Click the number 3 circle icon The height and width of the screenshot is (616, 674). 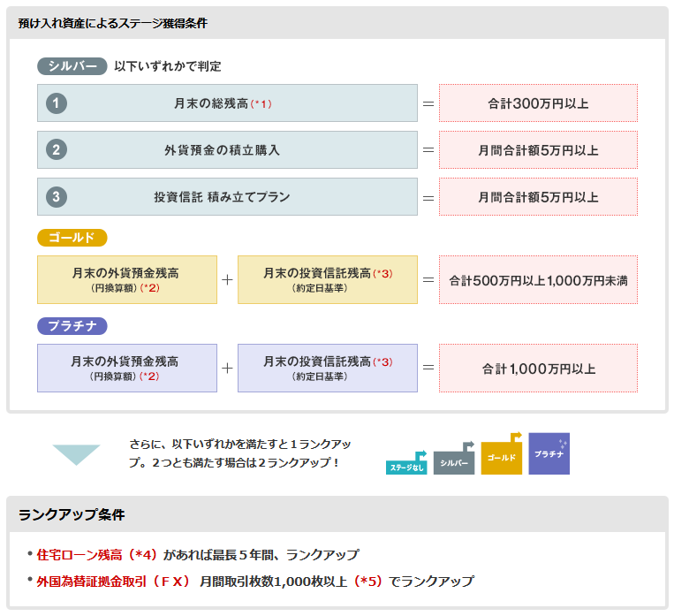[x=57, y=196]
